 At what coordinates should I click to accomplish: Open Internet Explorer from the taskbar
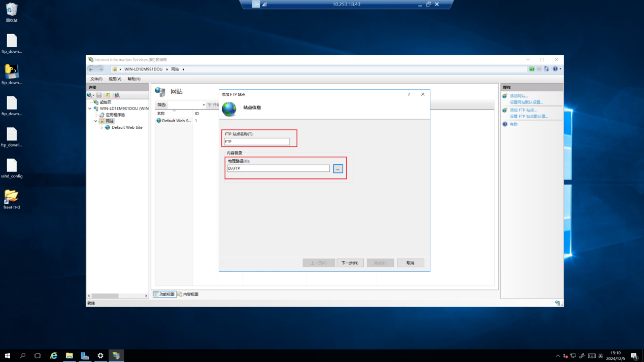click(x=54, y=356)
